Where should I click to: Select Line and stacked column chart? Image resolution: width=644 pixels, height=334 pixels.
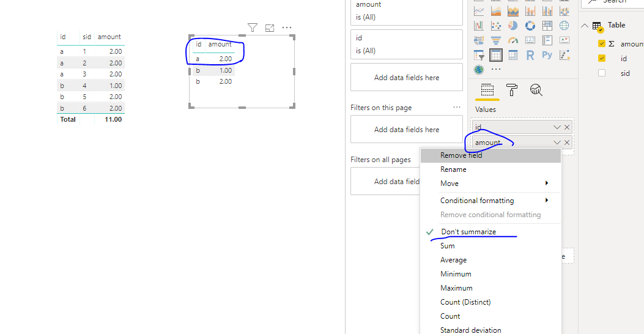[x=530, y=11]
